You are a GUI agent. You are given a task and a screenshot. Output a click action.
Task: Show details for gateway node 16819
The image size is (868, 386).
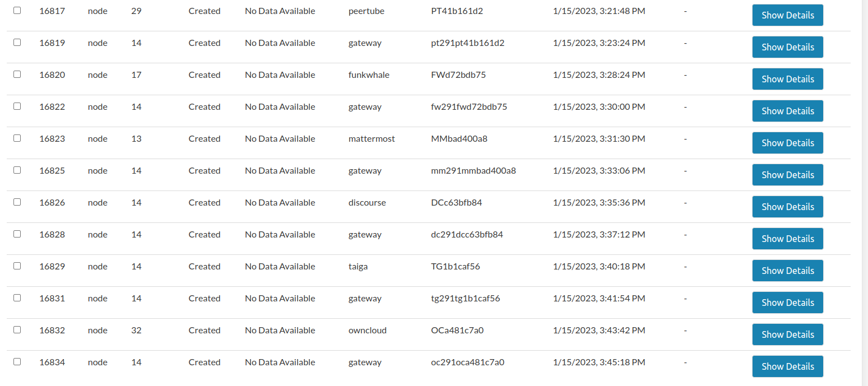tap(787, 47)
